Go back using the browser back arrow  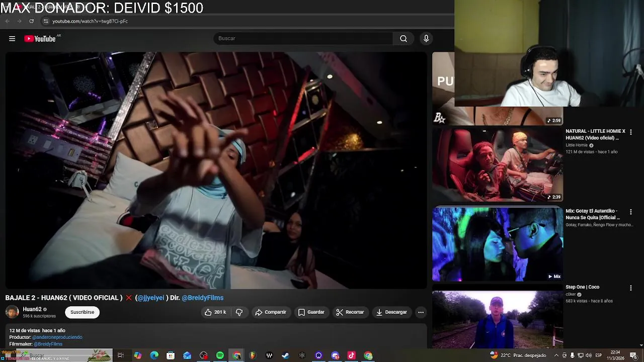click(7, 21)
